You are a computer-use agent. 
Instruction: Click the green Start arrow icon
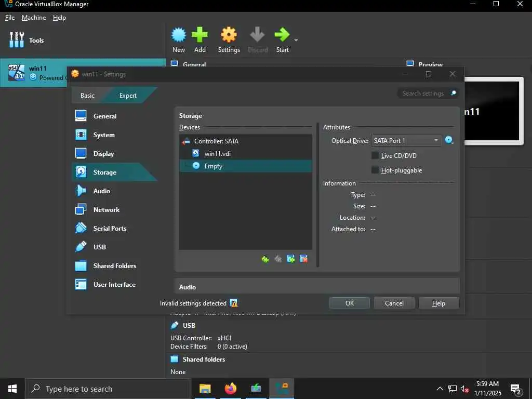[282, 35]
